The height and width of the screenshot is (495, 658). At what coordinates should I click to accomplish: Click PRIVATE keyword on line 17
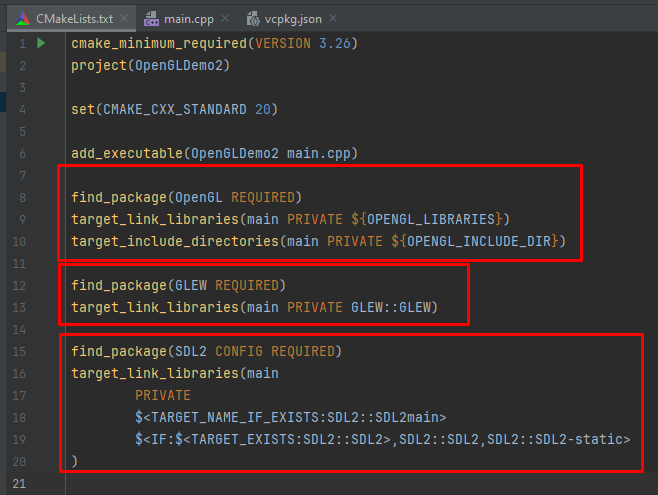(163, 396)
